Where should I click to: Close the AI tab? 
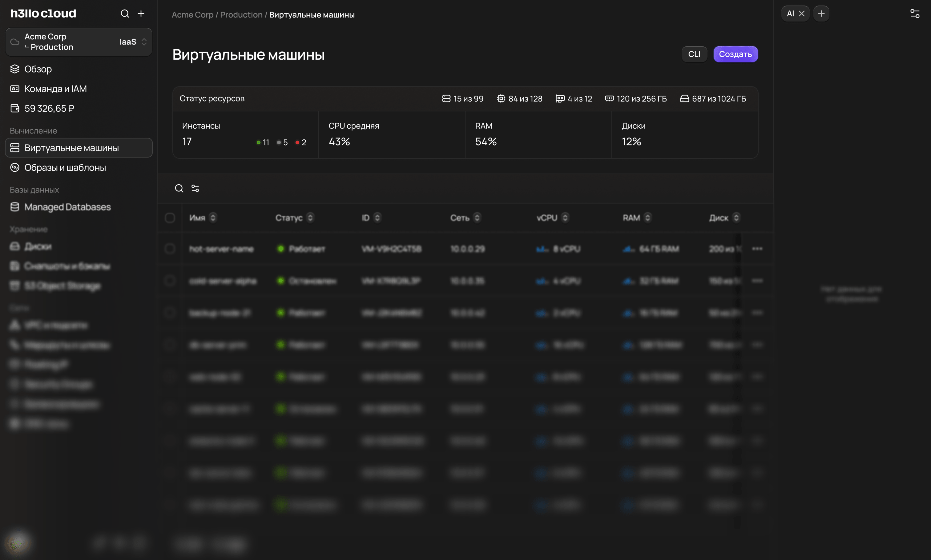coord(801,14)
